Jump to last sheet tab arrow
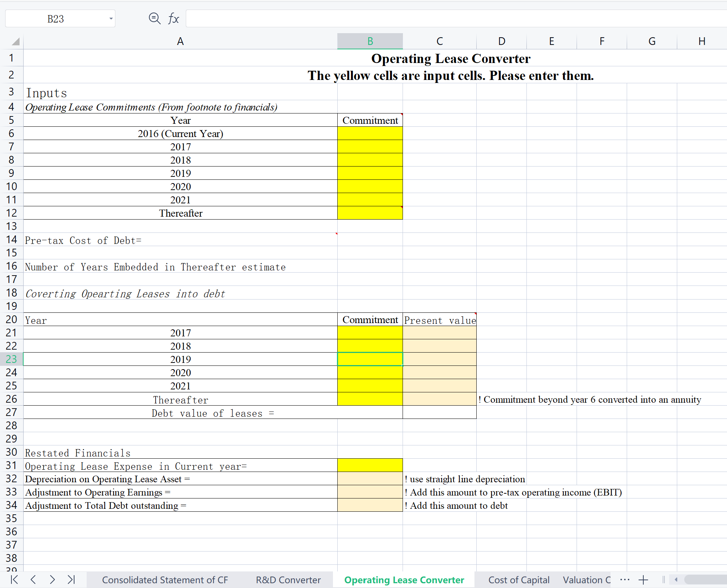Viewport: 727px width, 588px height. [x=72, y=580]
